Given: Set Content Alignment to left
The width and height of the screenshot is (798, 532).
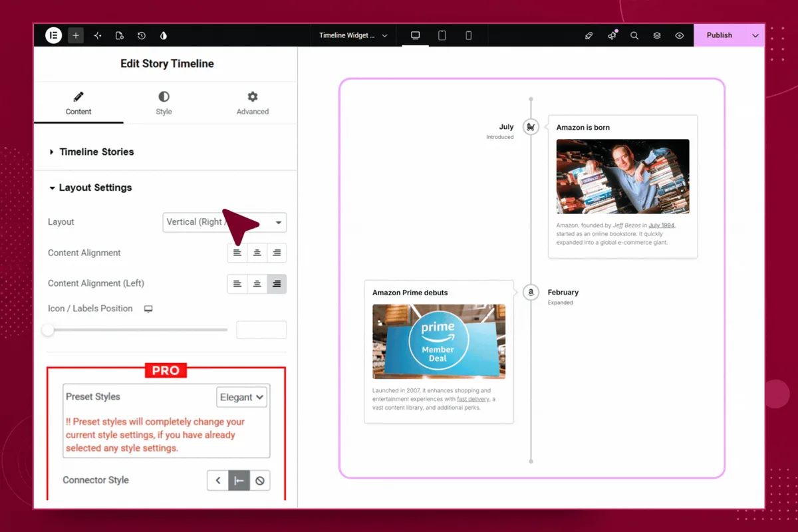Looking at the screenshot, I should (x=237, y=253).
